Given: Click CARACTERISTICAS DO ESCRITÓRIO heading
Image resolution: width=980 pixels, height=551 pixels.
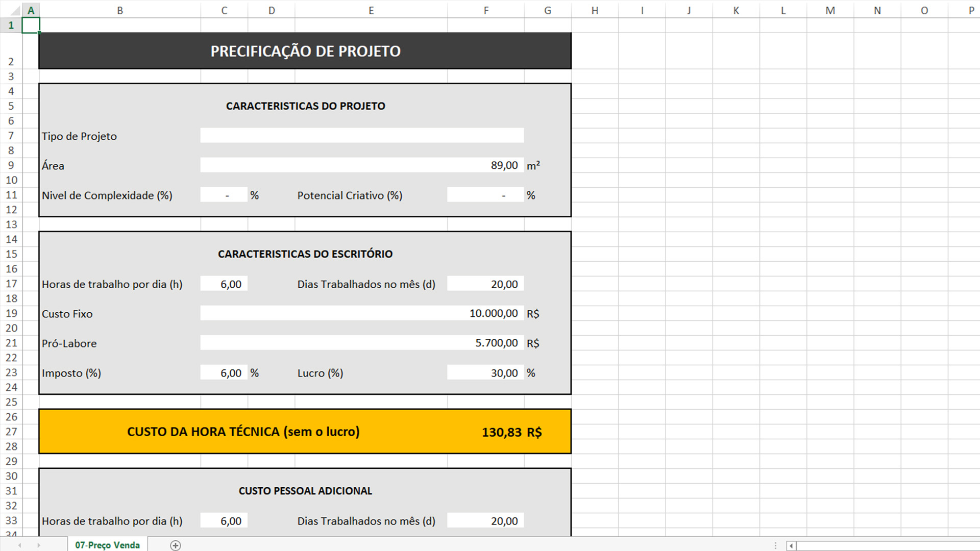Looking at the screenshot, I should [305, 254].
